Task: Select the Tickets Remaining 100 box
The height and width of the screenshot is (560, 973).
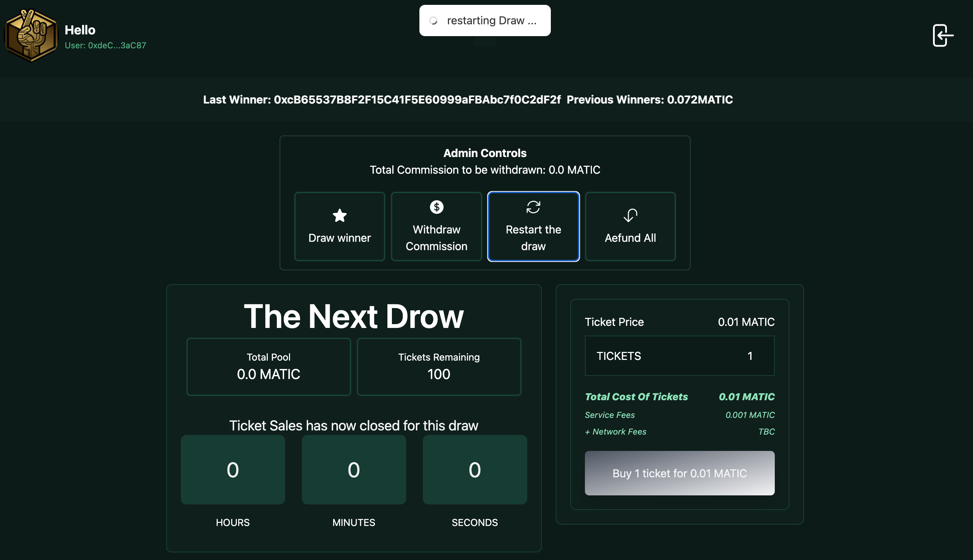Action: (x=439, y=367)
